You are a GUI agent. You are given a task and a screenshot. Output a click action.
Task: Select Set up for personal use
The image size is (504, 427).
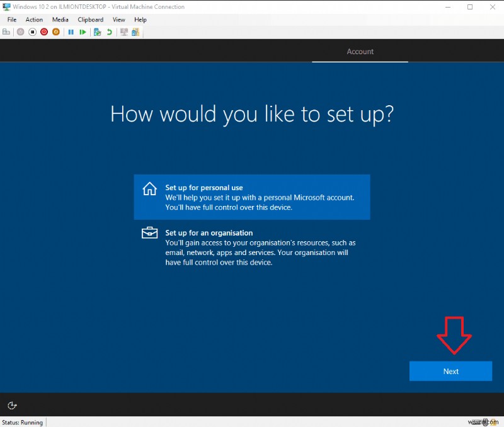(252, 196)
